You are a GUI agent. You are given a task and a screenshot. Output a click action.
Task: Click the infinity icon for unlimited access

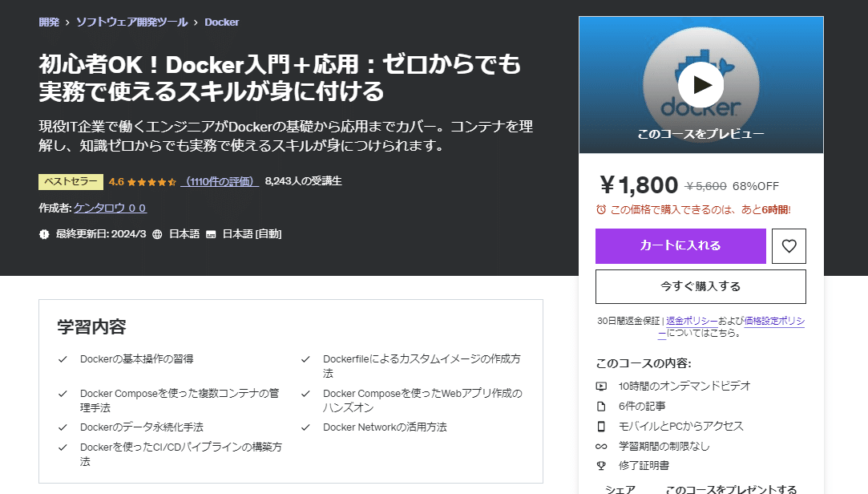click(601, 446)
